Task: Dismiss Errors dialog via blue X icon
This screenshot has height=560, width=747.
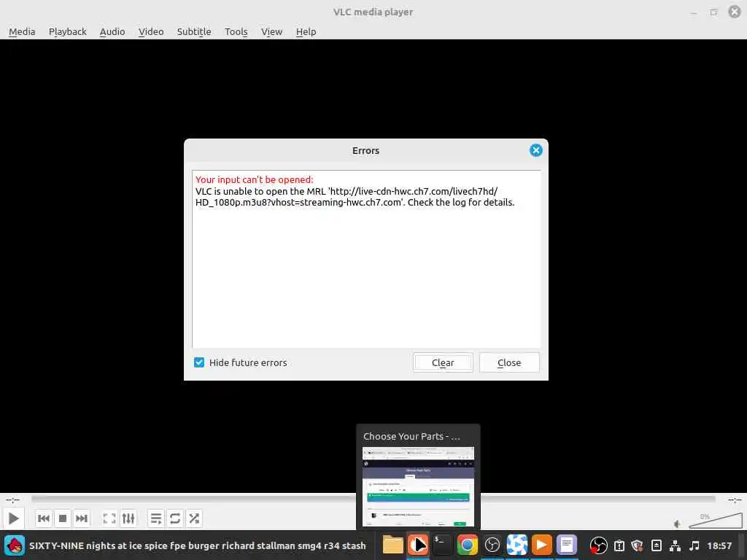Action: pyautogui.click(x=536, y=150)
